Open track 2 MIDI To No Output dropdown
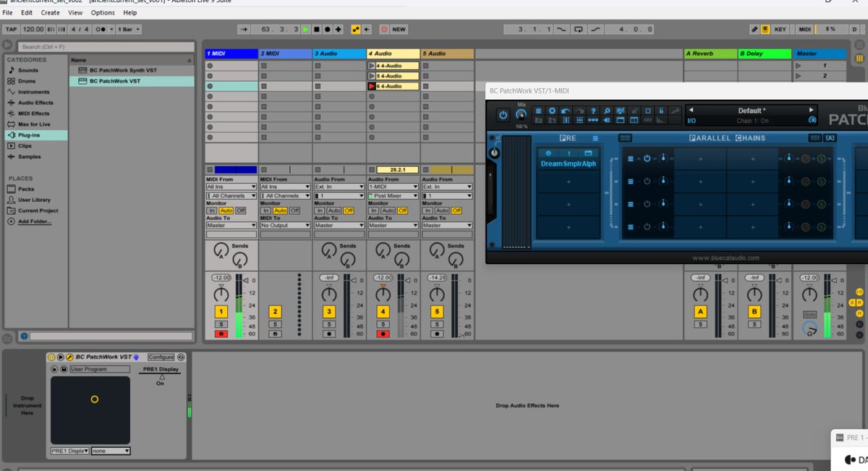Screen dimensions: 868x471 coord(286,225)
